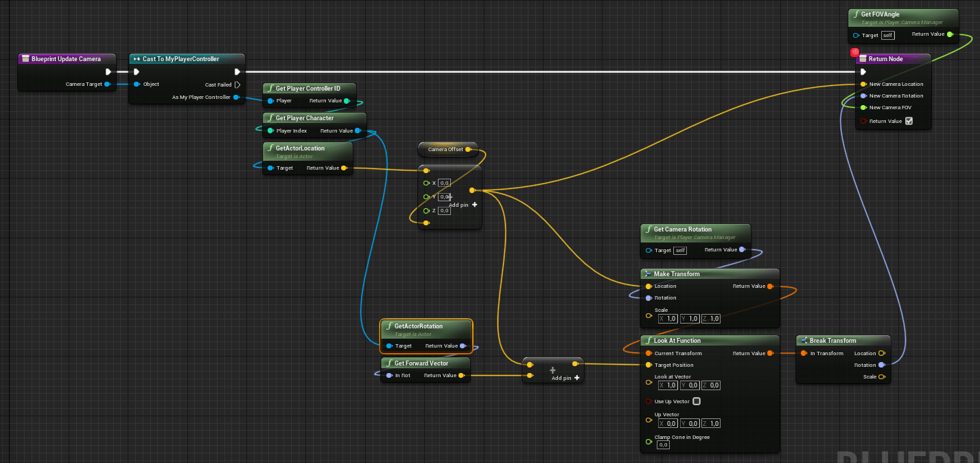Screen dimensions: 980x463
Task: Select the Camera Offset variable node
Action: pos(446,149)
